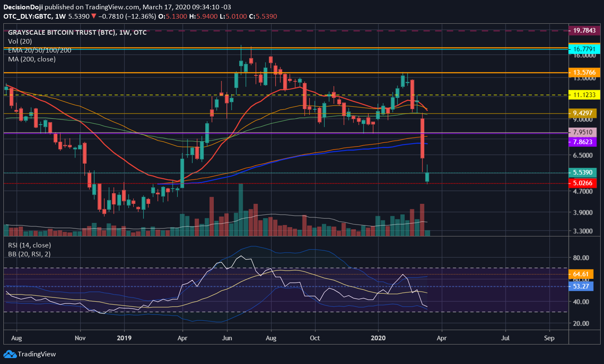The width and height of the screenshot is (604, 364).
Task: Click the Jul time axis label
Action: tap(506, 338)
